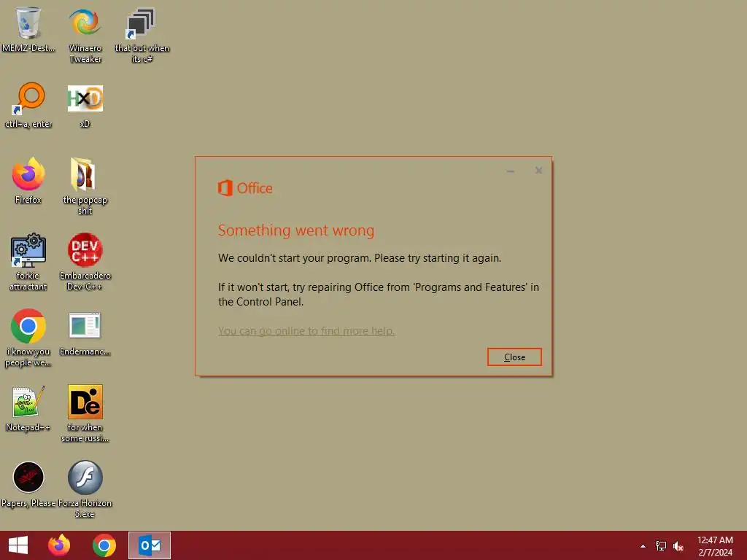Image resolution: width=747 pixels, height=560 pixels.
Task: Select the Forza Horizon 5.exe icon
Action: pyautogui.click(x=85, y=489)
